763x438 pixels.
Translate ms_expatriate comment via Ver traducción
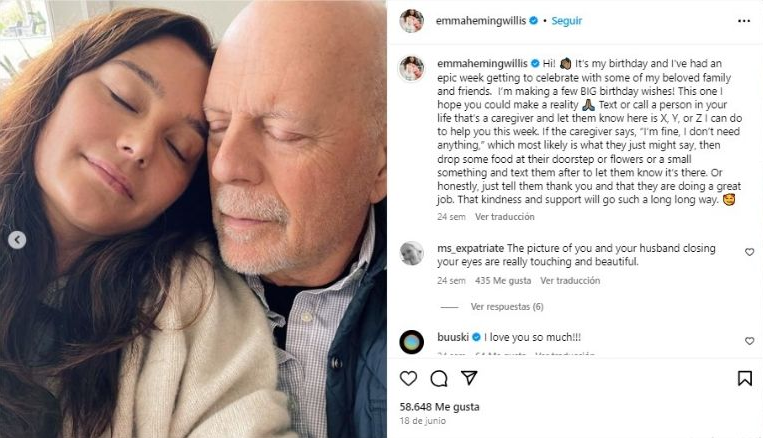tap(570, 281)
